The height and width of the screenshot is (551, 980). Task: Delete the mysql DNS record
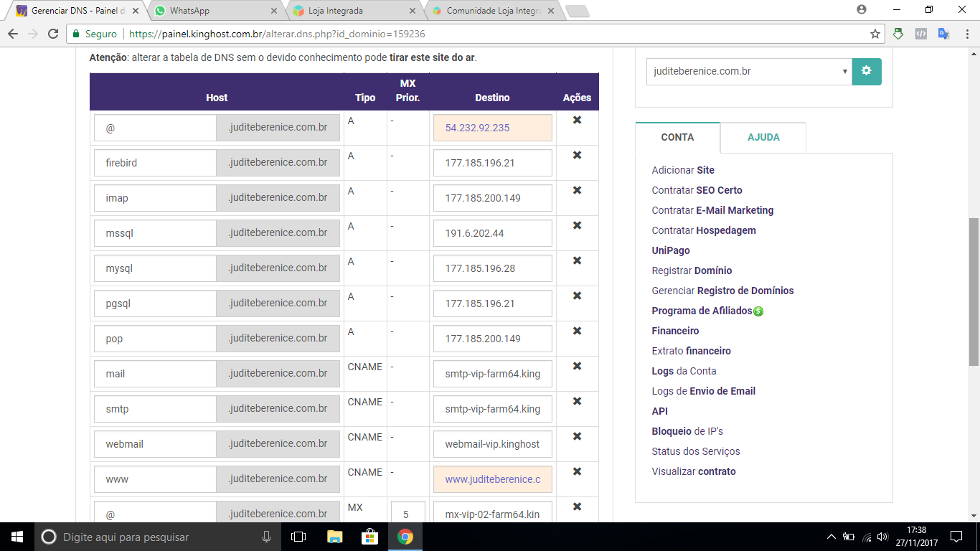point(577,260)
